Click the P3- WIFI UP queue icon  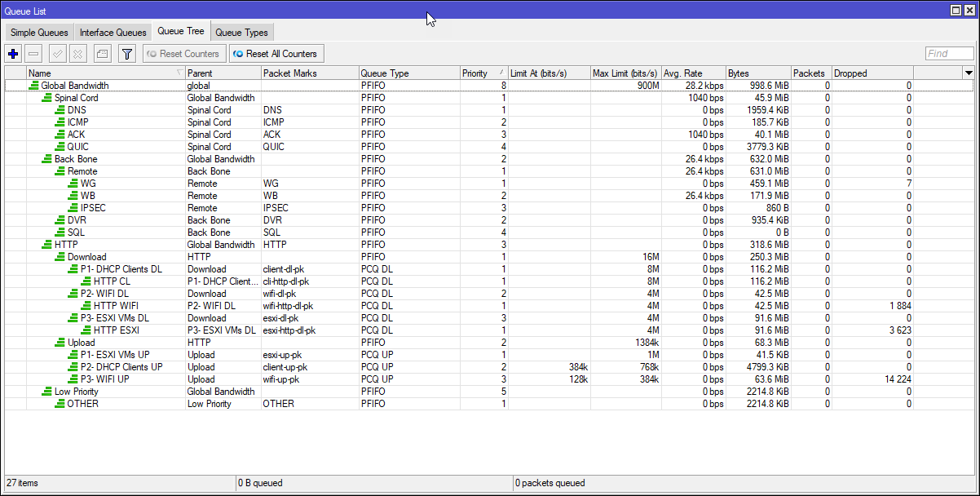73,379
